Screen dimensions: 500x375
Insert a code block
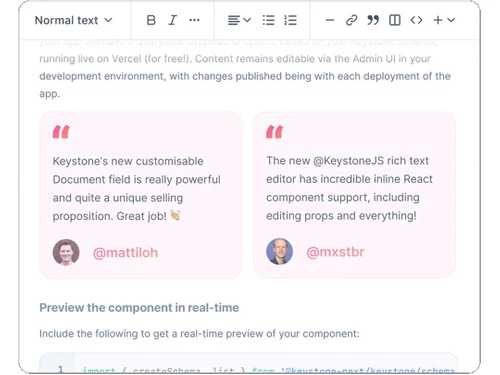(x=416, y=20)
